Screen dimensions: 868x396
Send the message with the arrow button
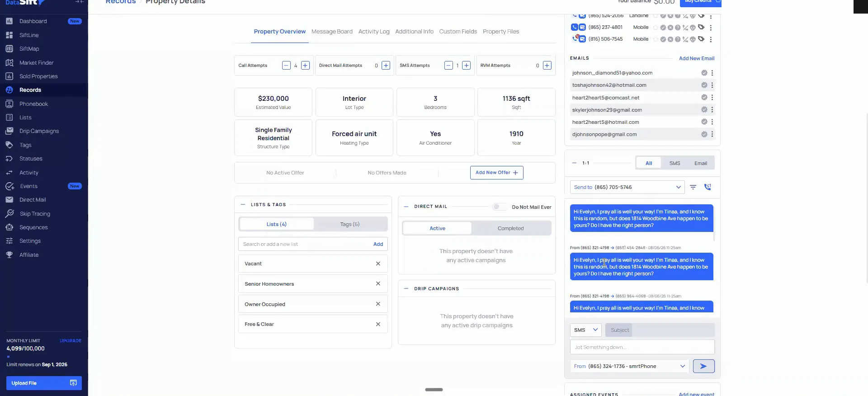tap(703, 366)
